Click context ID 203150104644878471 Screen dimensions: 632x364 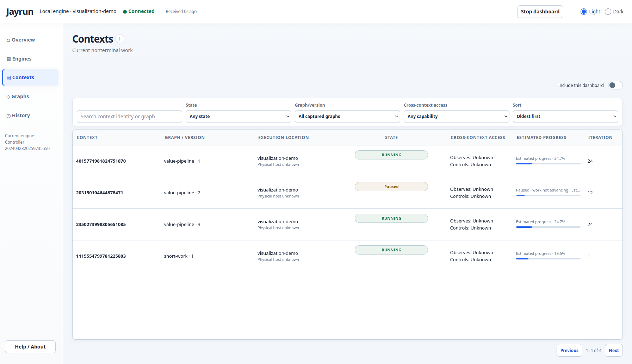(99, 193)
